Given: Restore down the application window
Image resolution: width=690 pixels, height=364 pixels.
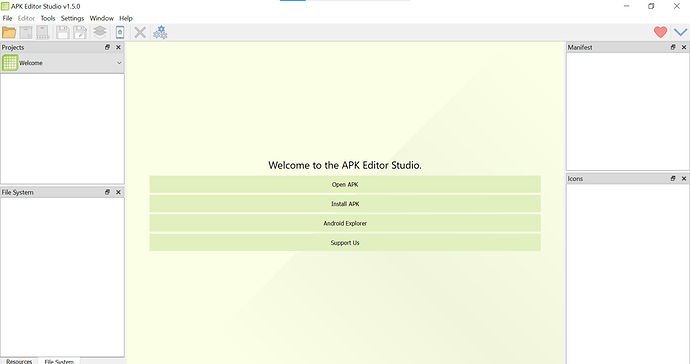Looking at the screenshot, I should (651, 6).
